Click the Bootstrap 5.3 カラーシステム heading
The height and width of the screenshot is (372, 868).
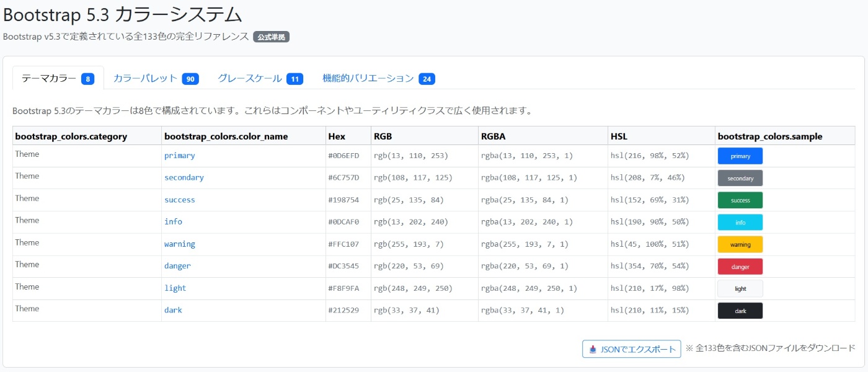coord(123,14)
